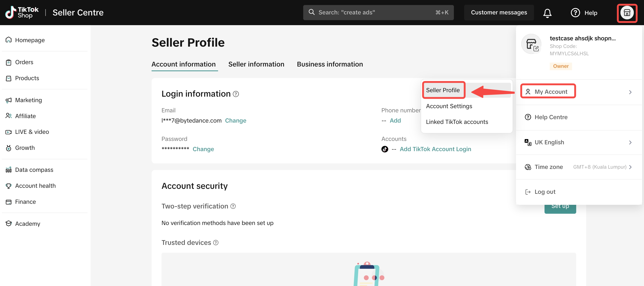This screenshot has width=644, height=286.
Task: Click Change next to the email
Action: [x=236, y=120]
